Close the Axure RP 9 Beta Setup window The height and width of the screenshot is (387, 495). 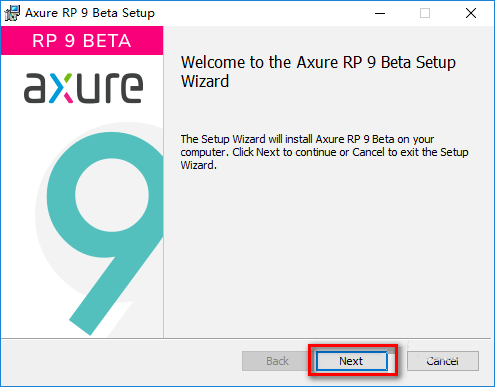471,13
